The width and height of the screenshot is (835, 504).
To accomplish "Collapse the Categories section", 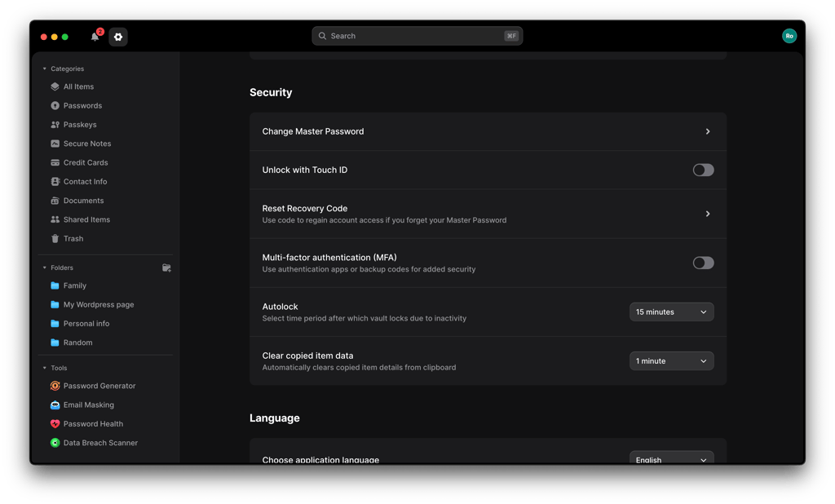I will click(44, 69).
